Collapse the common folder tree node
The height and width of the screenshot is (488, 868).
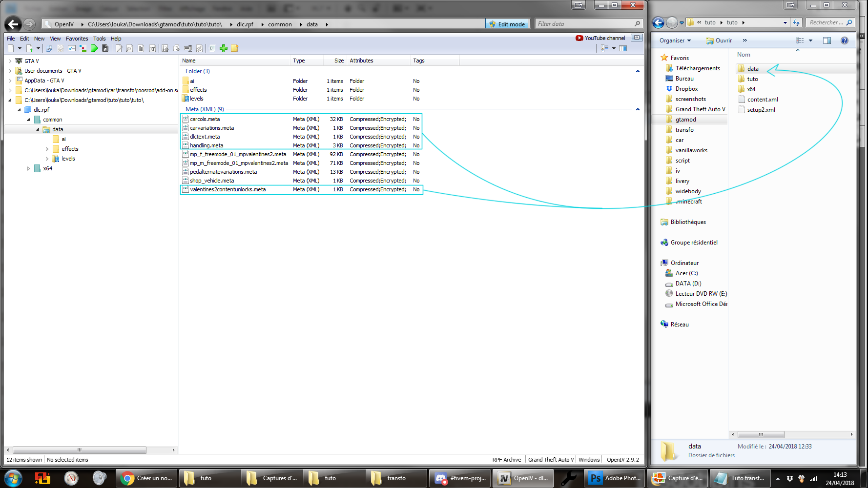28,120
